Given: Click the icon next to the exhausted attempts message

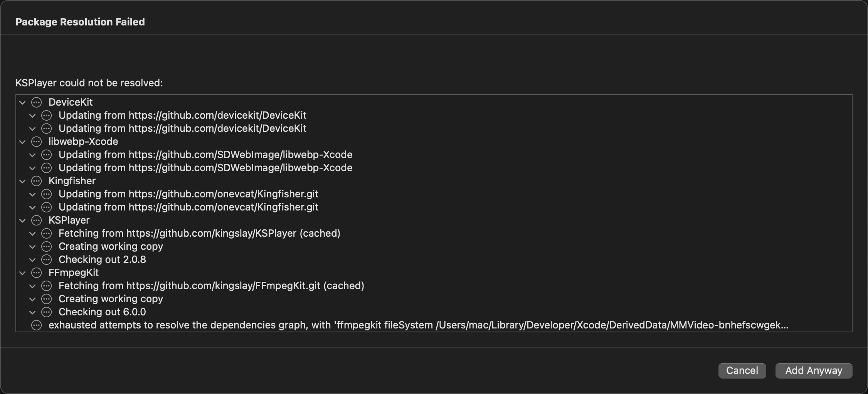Looking at the screenshot, I should [36, 325].
